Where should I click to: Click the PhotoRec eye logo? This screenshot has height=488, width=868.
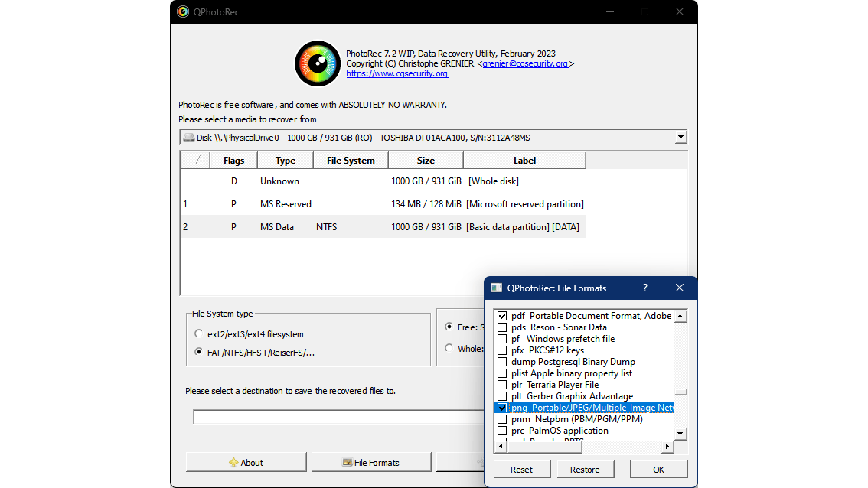click(x=317, y=64)
